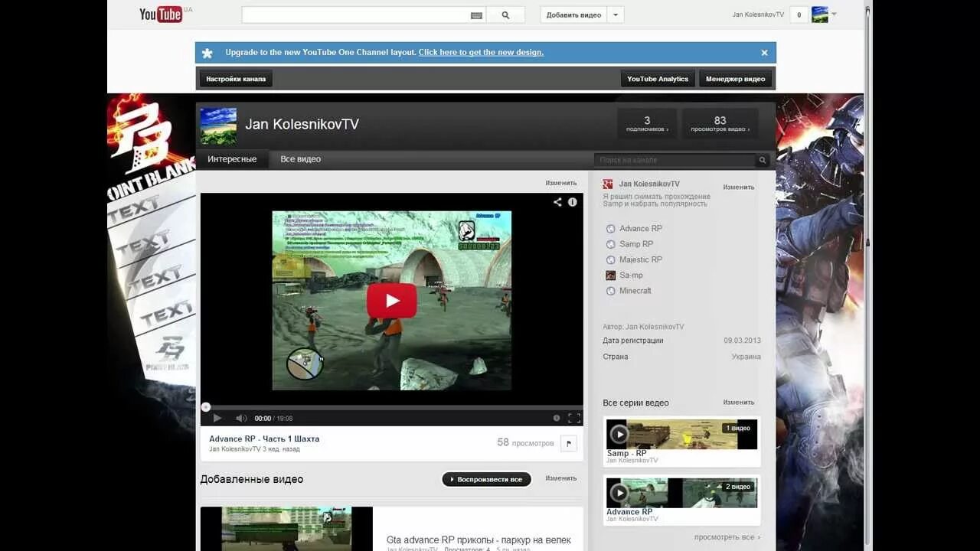This screenshot has height=551, width=980.
Task: Click the Воспроизвести все play all button
Action: point(487,479)
